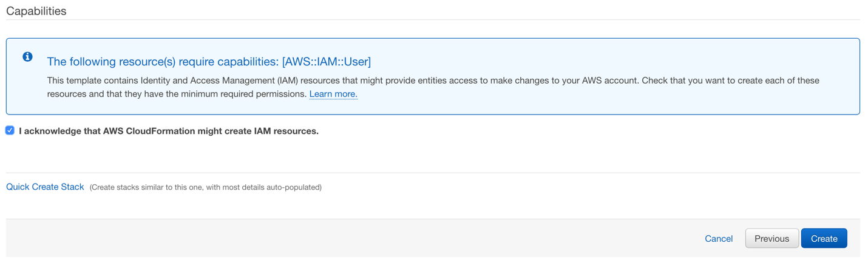
Task: Open the Quick Create Stack link
Action: point(45,187)
